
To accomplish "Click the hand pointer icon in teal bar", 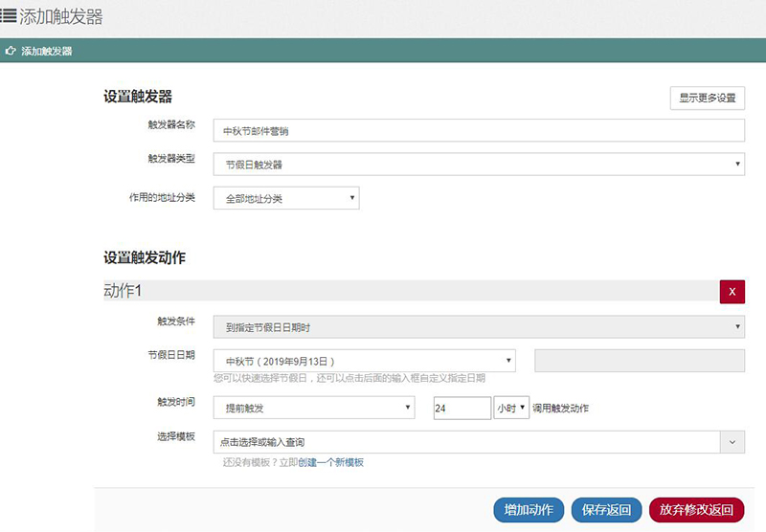I will pyautogui.click(x=11, y=51).
